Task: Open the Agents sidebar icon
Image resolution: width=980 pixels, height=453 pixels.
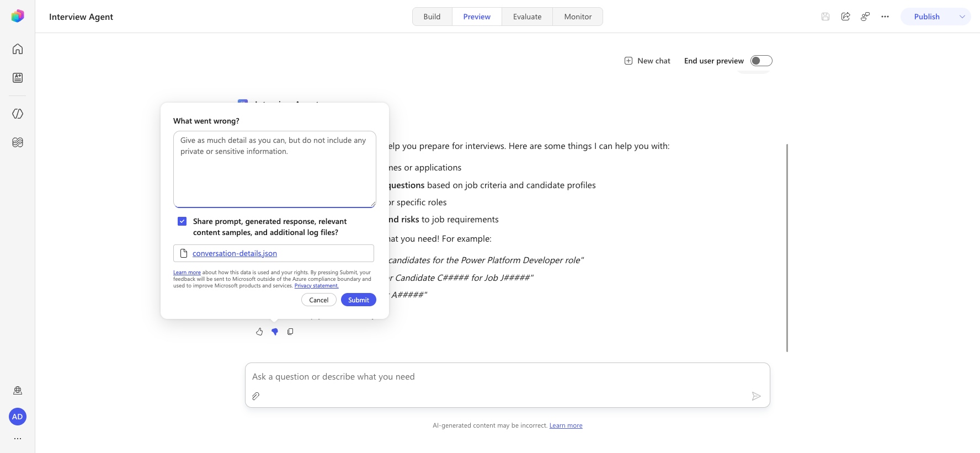Action: (18, 114)
